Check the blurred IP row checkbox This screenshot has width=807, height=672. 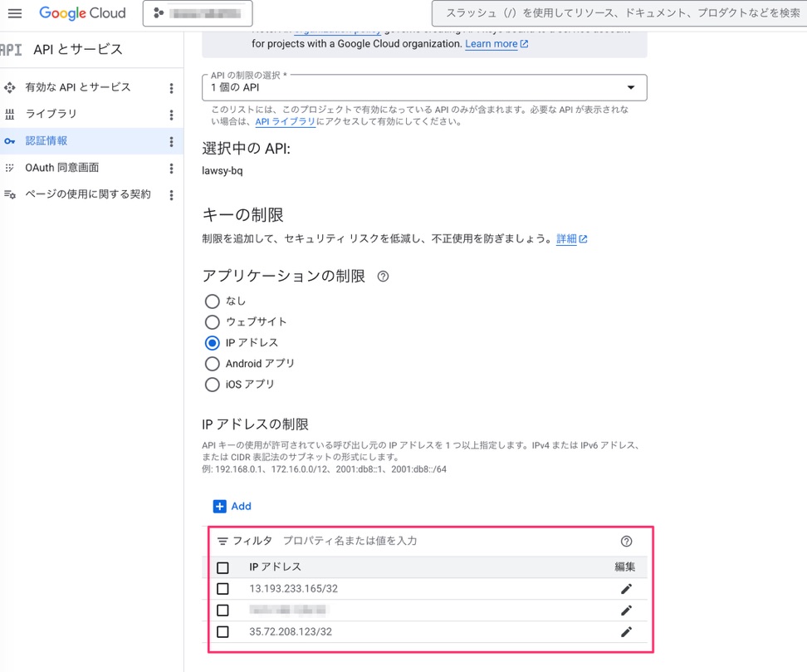(223, 611)
